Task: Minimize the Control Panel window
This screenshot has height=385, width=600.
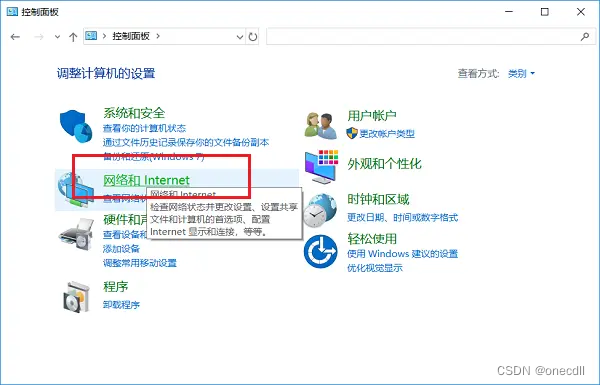Action: [x=509, y=12]
